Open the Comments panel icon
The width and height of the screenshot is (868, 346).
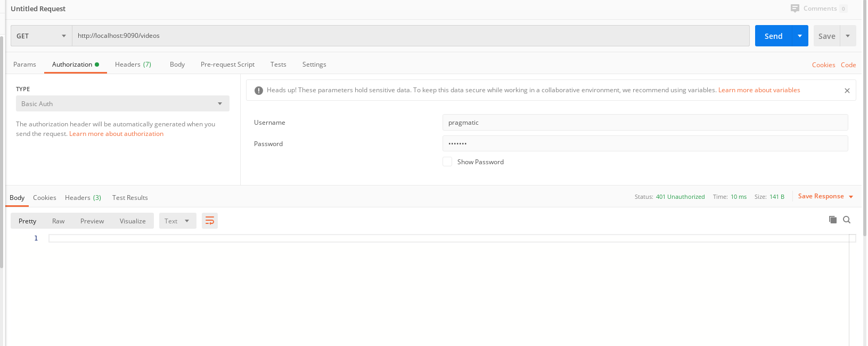click(x=795, y=9)
